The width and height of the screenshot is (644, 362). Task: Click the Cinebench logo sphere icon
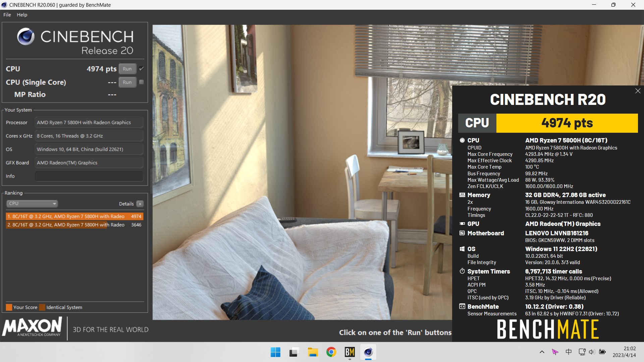point(26,37)
